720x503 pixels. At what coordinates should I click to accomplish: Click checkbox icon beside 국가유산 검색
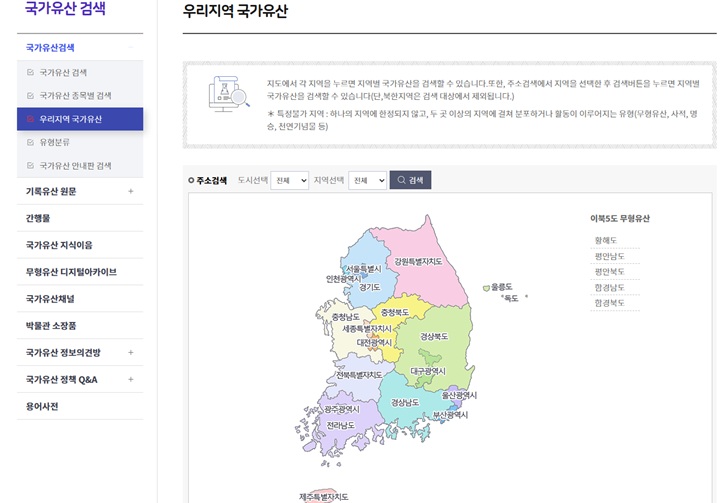click(x=30, y=73)
